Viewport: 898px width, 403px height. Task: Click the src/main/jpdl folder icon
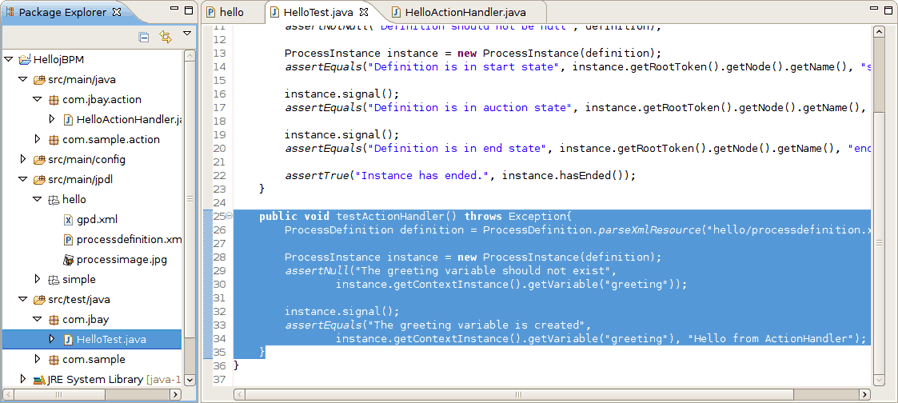click(x=40, y=179)
